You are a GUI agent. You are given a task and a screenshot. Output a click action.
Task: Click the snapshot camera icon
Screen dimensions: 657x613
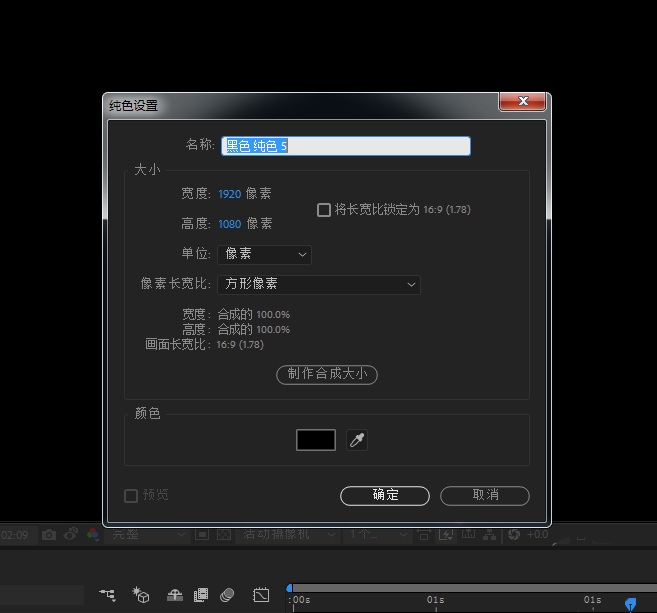tap(49, 535)
